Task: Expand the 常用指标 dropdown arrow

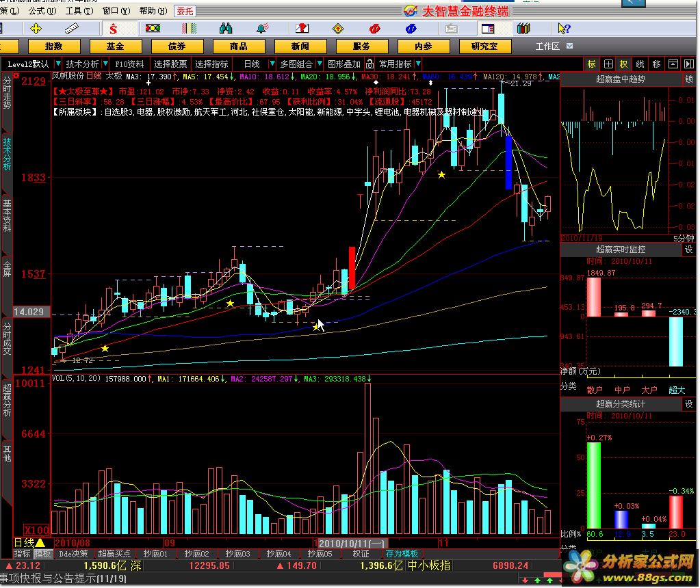Action: [x=418, y=64]
